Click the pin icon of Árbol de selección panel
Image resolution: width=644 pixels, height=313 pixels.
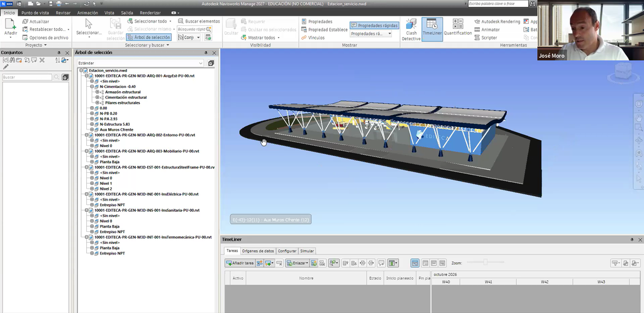206,53
